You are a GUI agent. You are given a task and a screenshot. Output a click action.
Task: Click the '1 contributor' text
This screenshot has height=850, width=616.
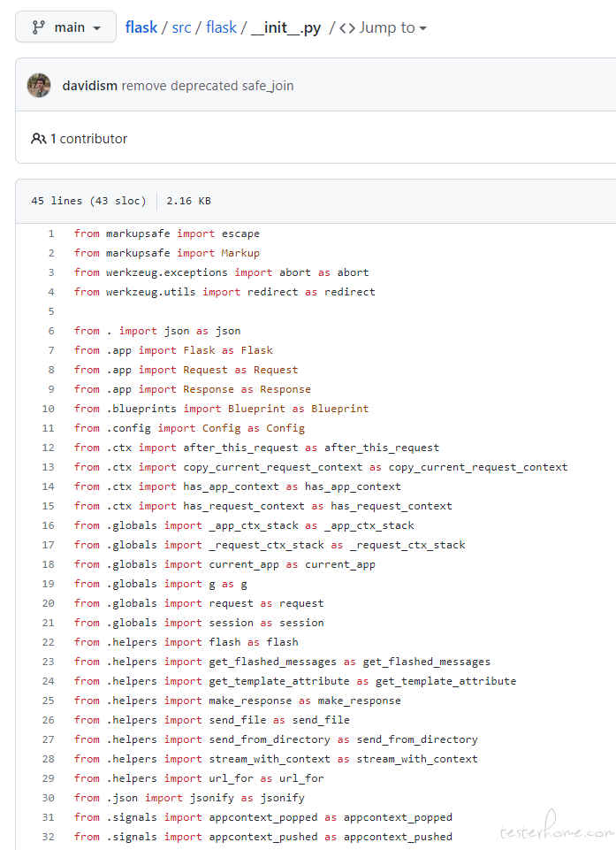89,139
